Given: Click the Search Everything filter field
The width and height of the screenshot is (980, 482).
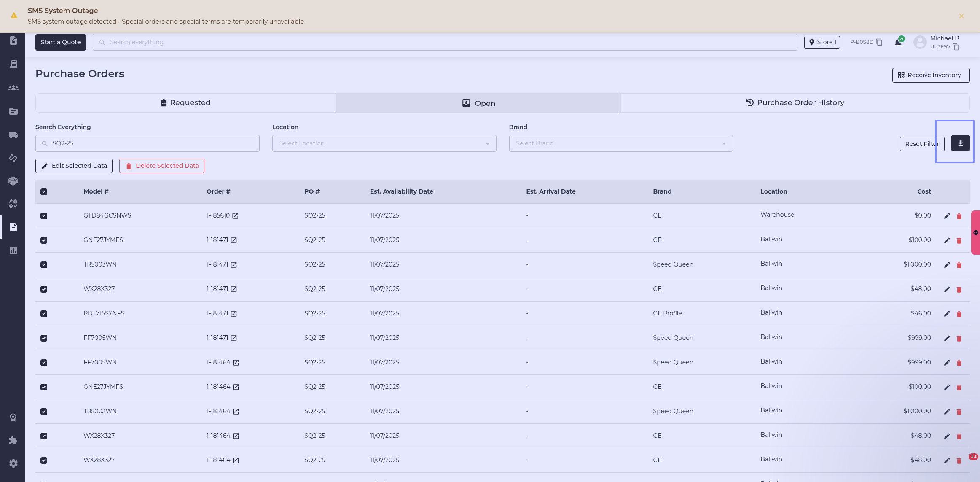Looking at the screenshot, I should tap(148, 143).
